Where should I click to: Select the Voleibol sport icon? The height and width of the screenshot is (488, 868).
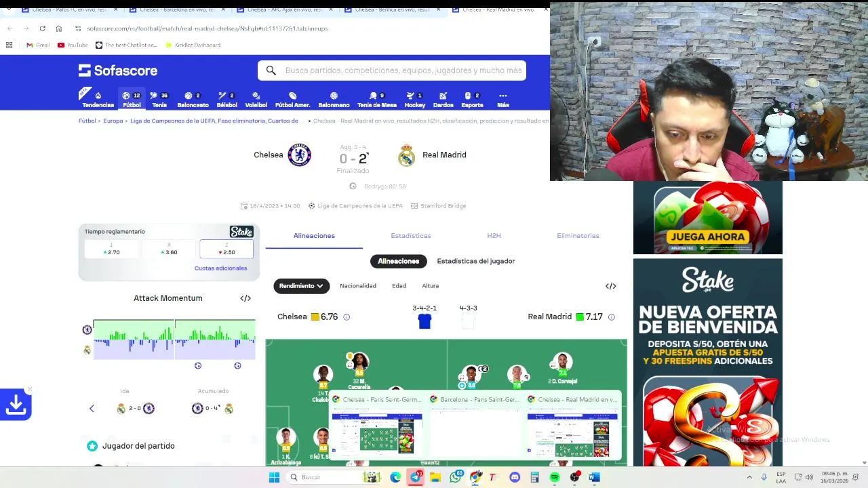pyautogui.click(x=256, y=100)
